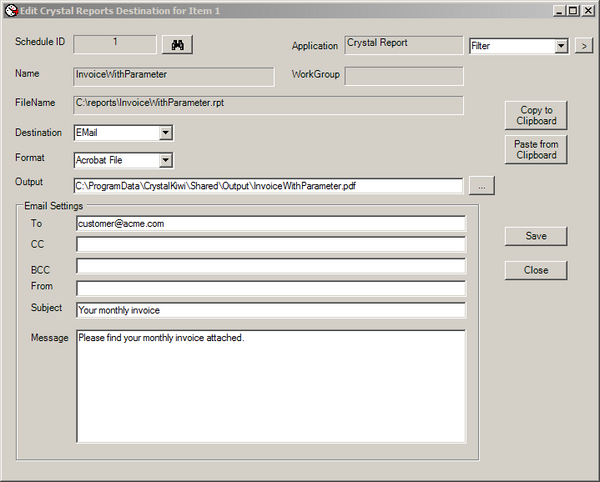600x482 pixels.
Task: Click the FileName field with .rpt path
Action: tap(268, 105)
